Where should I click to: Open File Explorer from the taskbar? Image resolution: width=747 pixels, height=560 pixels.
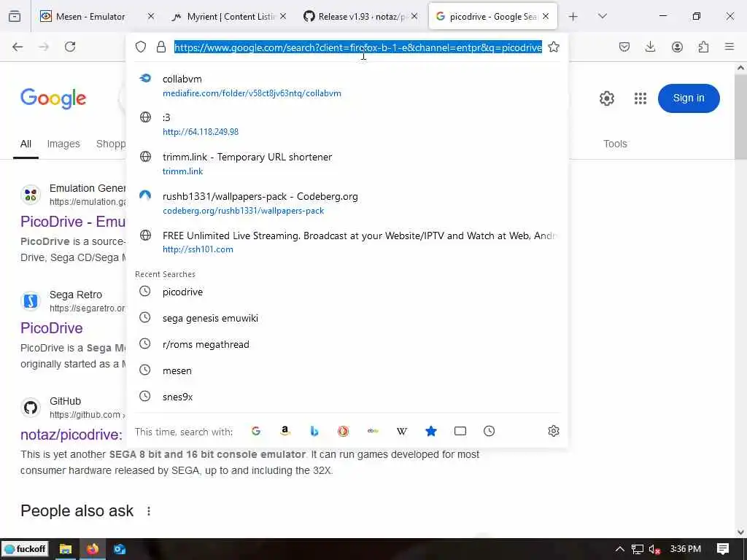65,549
